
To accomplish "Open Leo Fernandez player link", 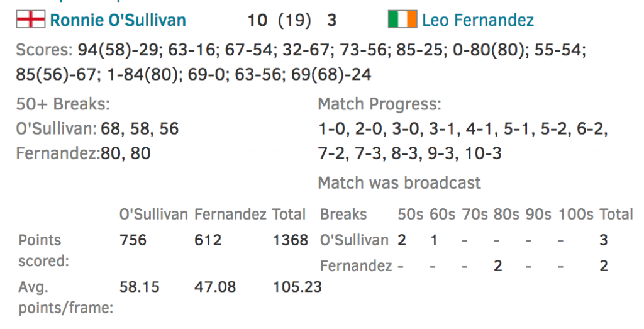I will point(477,20).
